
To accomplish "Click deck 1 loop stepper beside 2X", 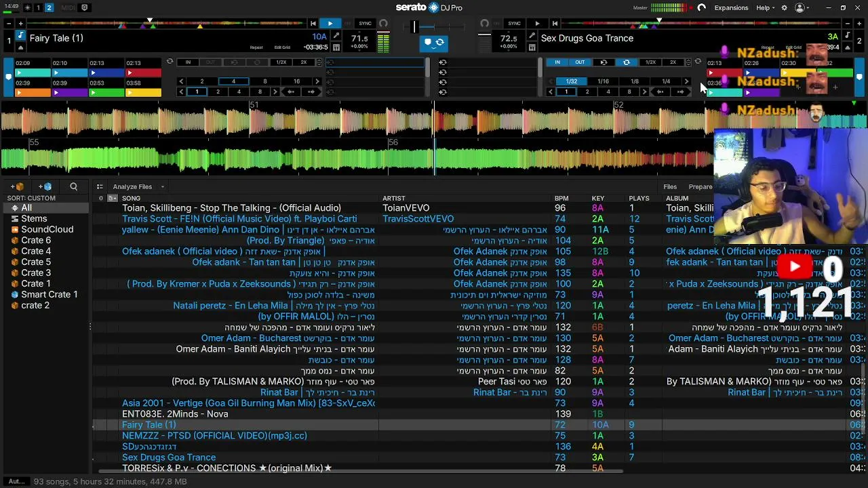I will point(319,62).
